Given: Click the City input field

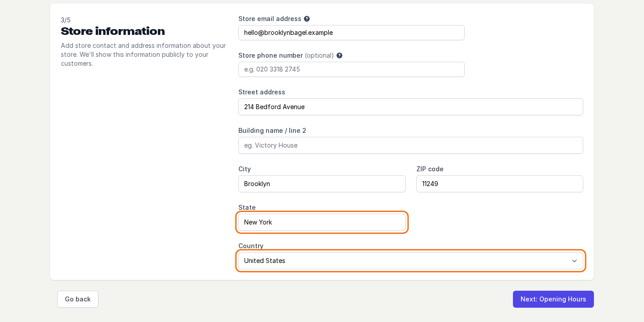Looking at the screenshot, I should 322,184.
